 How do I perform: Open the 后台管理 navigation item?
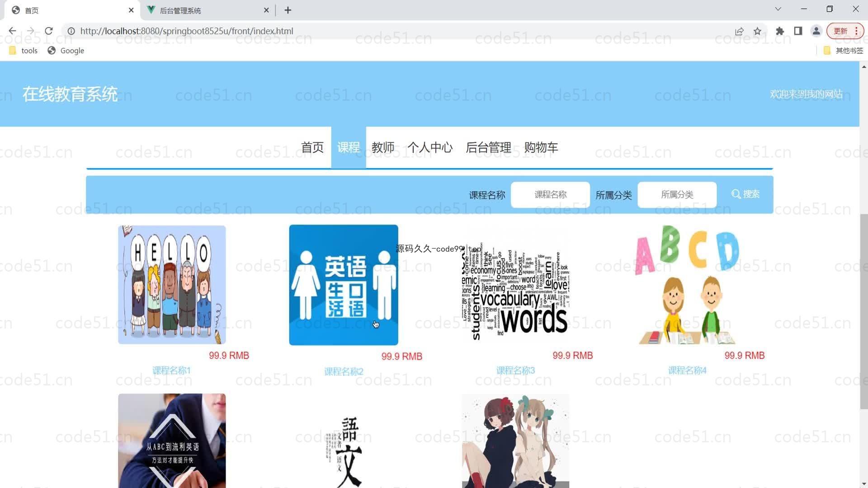tap(488, 147)
